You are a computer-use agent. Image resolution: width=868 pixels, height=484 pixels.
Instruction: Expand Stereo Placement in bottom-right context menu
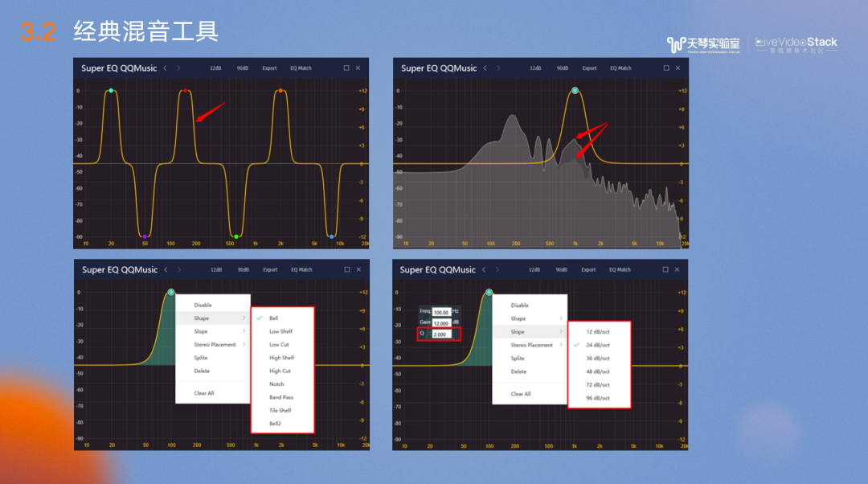tap(530, 345)
